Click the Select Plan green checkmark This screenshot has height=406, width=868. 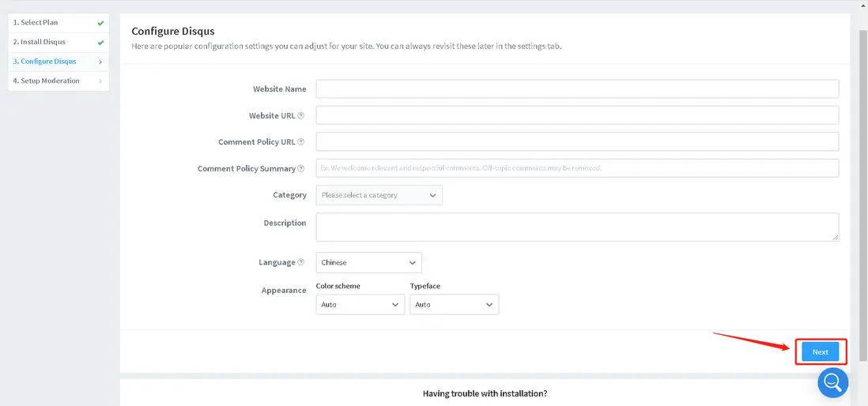point(100,23)
